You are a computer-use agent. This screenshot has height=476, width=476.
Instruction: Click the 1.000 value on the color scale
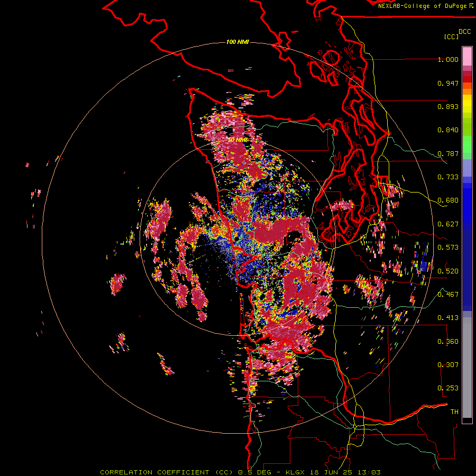(448, 59)
